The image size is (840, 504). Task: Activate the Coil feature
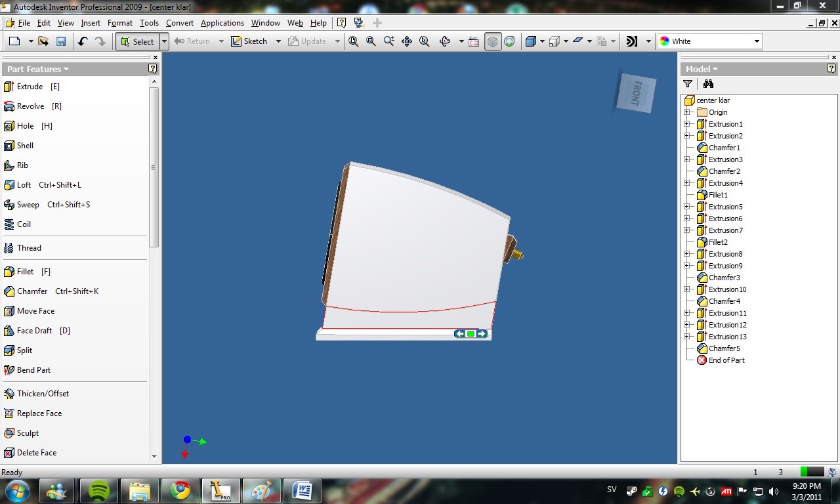[17, 224]
